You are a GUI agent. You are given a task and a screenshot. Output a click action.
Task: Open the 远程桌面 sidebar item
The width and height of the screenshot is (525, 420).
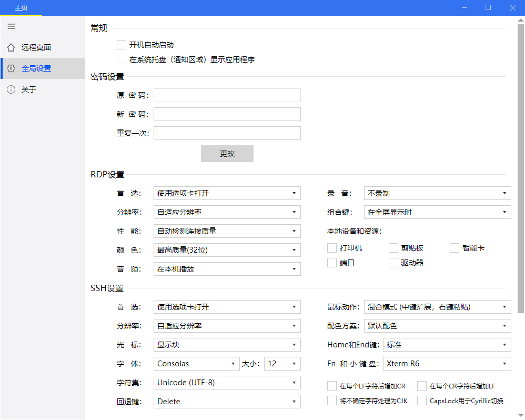point(43,47)
